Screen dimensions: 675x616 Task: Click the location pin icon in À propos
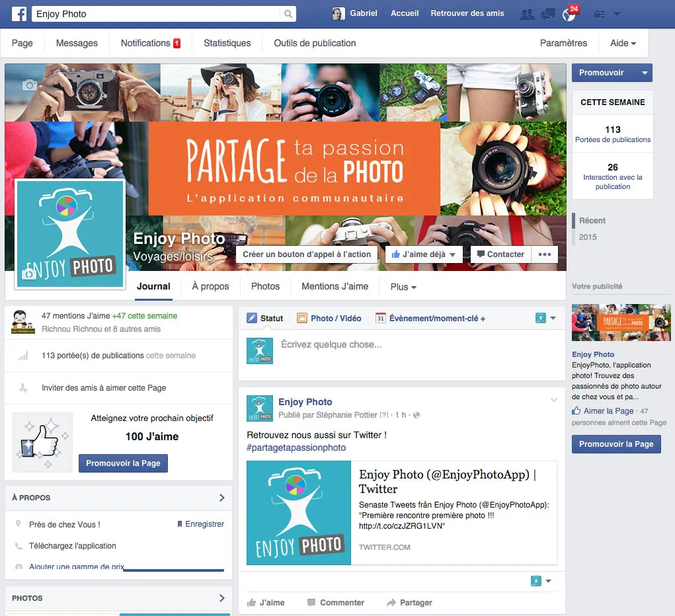(18, 524)
